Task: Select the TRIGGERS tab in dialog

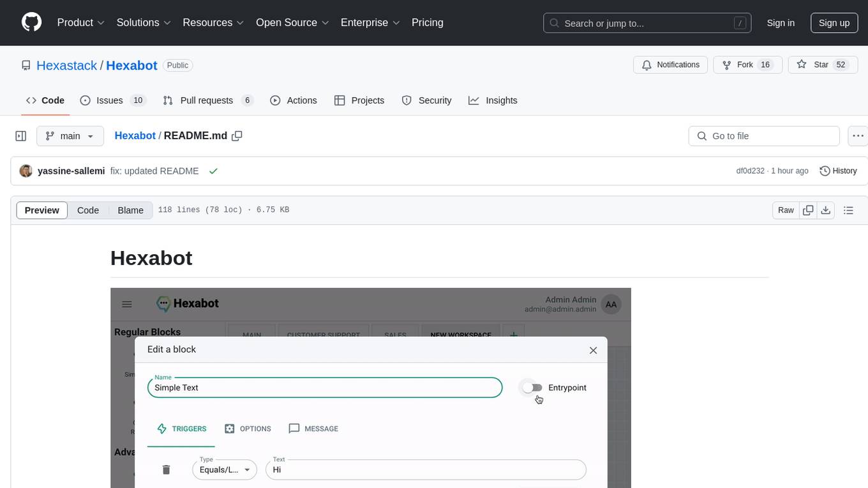Action: 181,429
